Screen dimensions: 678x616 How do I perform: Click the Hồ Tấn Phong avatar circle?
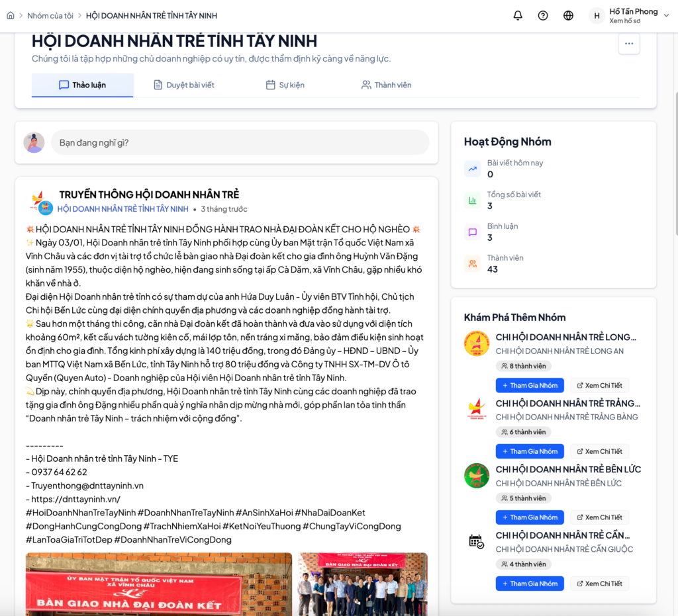[x=597, y=16]
